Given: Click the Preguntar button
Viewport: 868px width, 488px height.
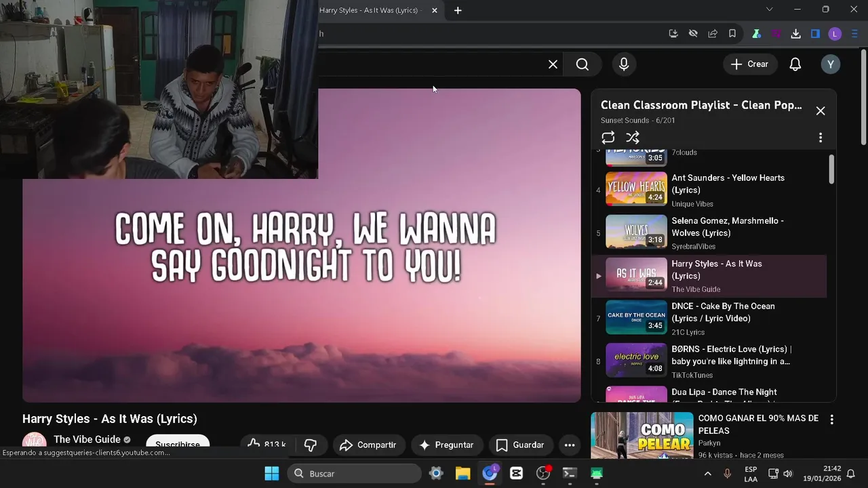Looking at the screenshot, I should tap(446, 445).
